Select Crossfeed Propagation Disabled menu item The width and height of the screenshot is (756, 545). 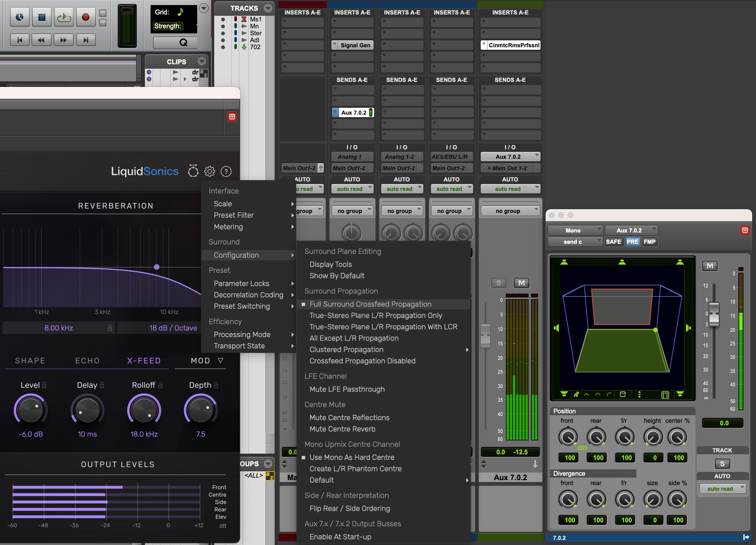(x=362, y=361)
